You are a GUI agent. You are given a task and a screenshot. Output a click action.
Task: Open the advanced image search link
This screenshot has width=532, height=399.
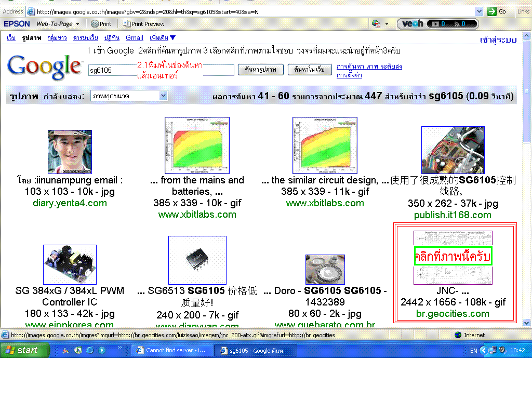369,66
